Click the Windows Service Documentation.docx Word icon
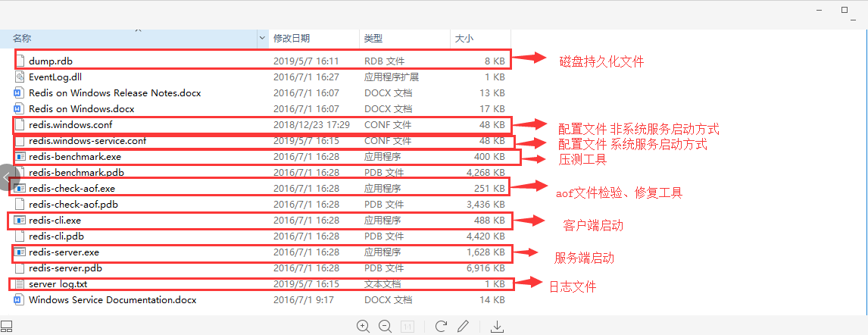 (20, 300)
